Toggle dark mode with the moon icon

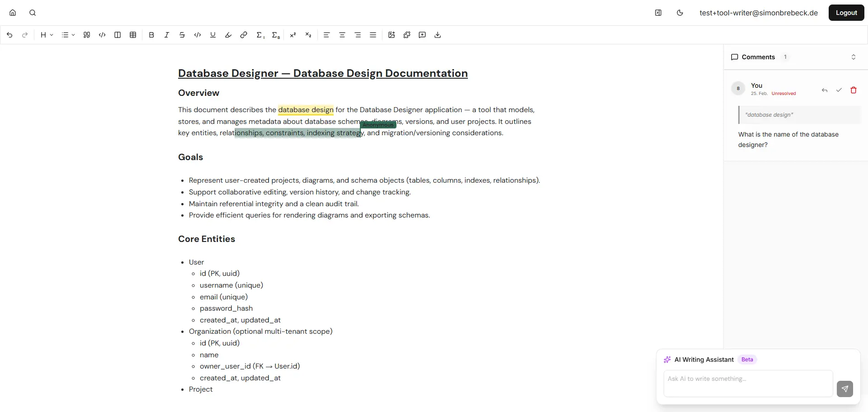(x=680, y=13)
